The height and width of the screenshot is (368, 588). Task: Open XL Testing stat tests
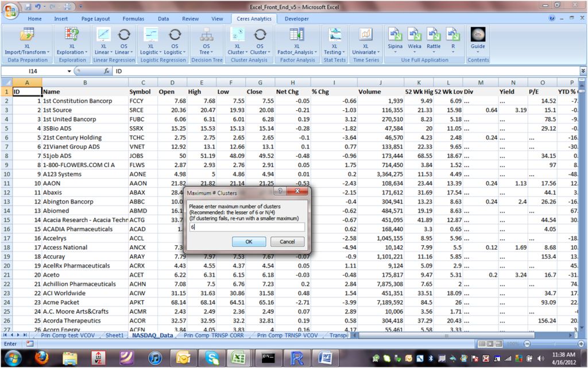(335, 40)
